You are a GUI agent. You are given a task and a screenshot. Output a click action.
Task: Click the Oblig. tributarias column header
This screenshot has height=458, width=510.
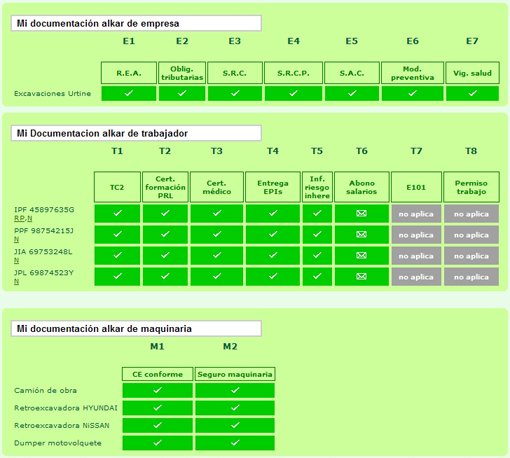tap(182, 73)
